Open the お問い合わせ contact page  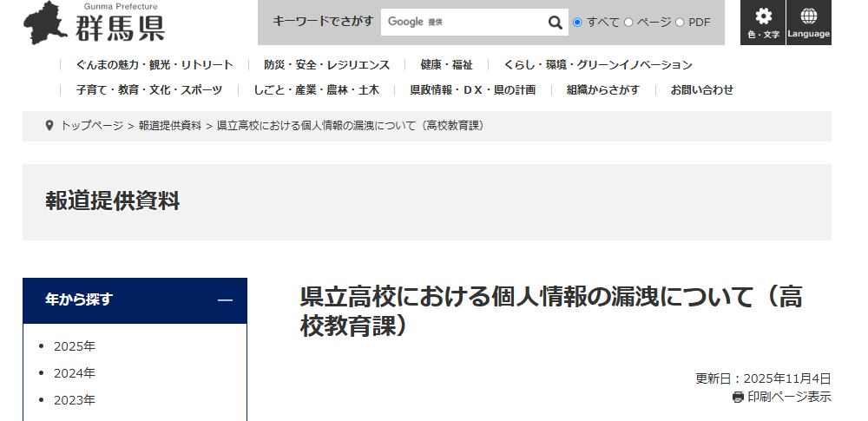click(x=701, y=89)
